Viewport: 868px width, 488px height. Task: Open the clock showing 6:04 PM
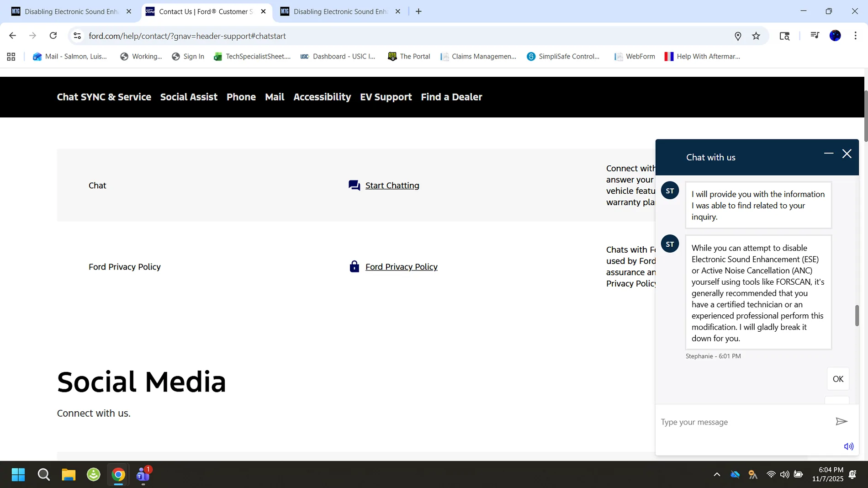pyautogui.click(x=828, y=474)
